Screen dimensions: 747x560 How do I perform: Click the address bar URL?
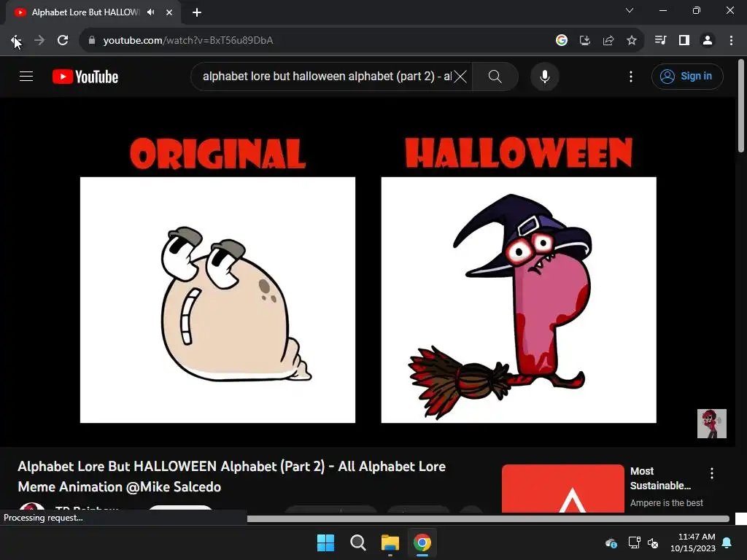tap(188, 41)
